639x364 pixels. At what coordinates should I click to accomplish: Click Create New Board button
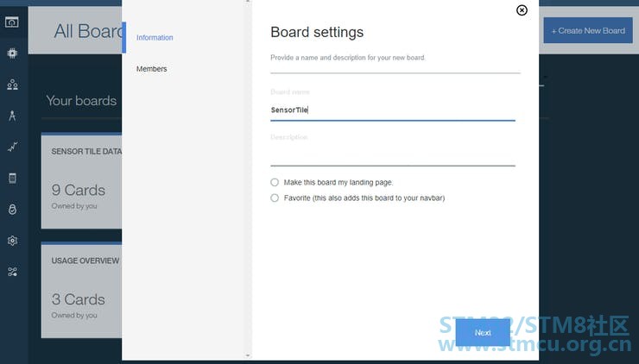click(588, 30)
